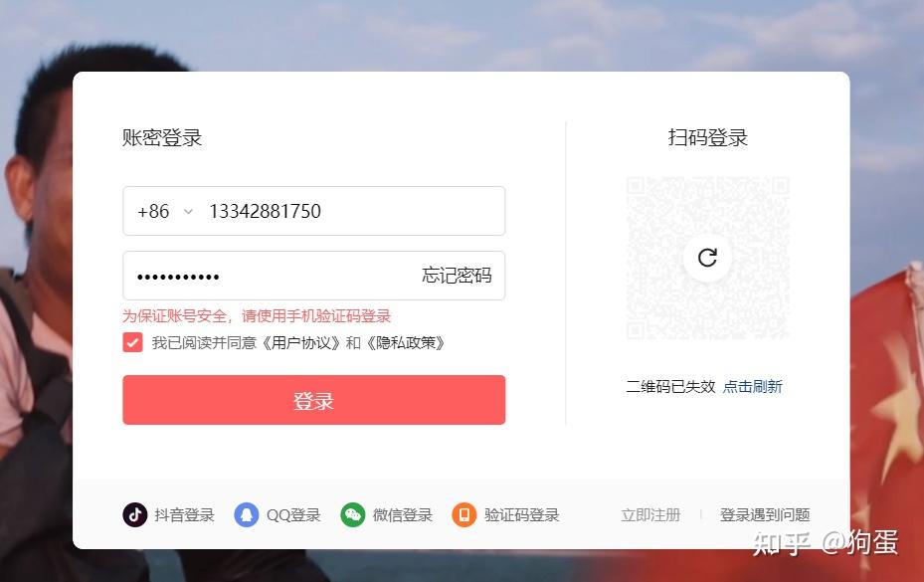Toggle the user agreement checkbox

click(132, 342)
